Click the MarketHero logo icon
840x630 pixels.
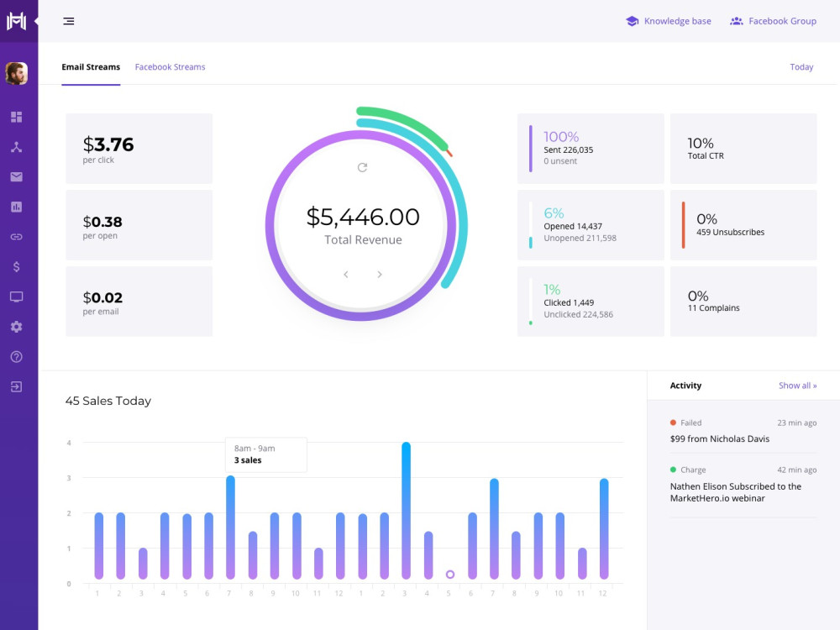pos(16,21)
